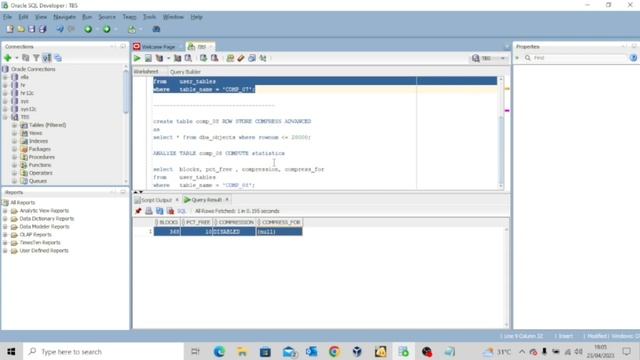Click the Explain Plan icon in worksheet toolbar
640x360 pixels.
(x=159, y=58)
